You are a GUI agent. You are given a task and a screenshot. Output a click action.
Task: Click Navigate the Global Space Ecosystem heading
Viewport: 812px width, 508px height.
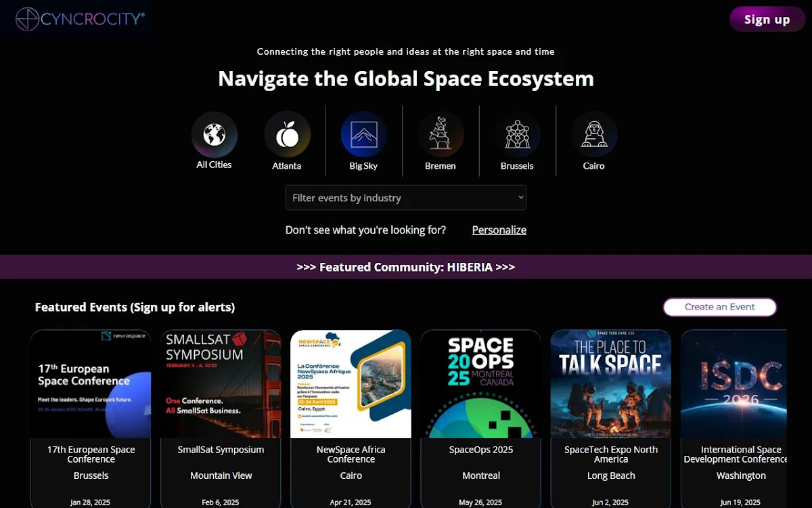[x=406, y=79]
